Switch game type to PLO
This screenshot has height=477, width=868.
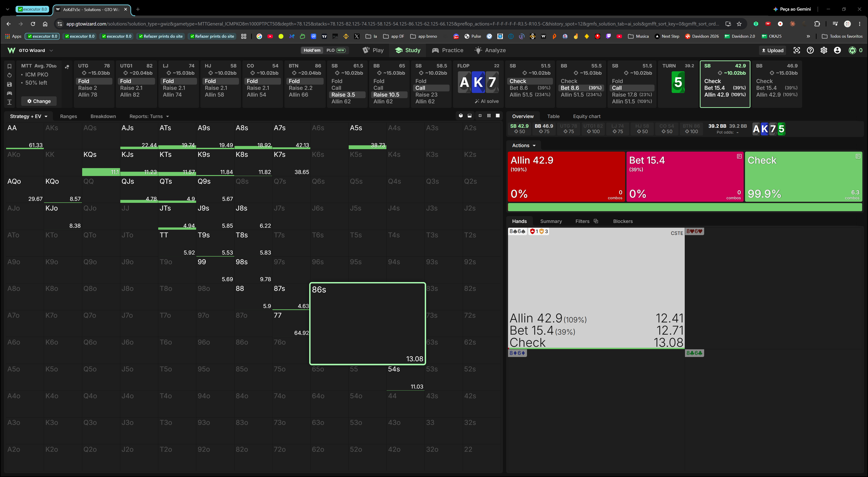click(336, 50)
